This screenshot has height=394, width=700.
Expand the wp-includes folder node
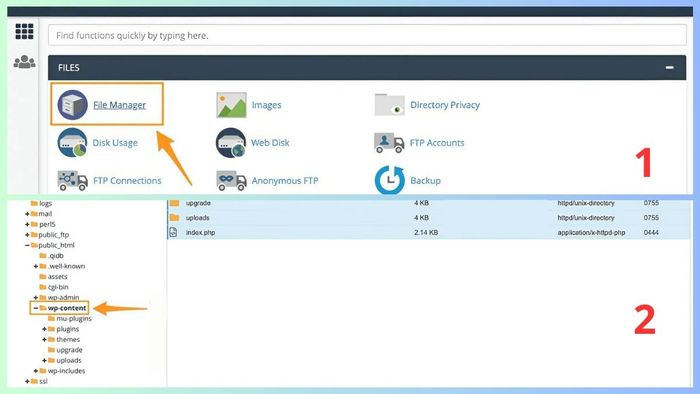pos(36,371)
